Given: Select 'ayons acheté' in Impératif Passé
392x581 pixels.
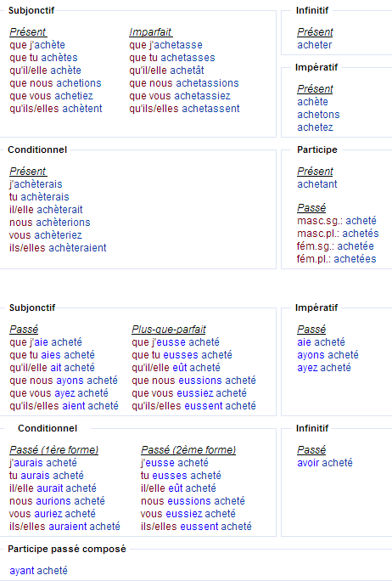Looking at the screenshot, I should click(x=328, y=355).
